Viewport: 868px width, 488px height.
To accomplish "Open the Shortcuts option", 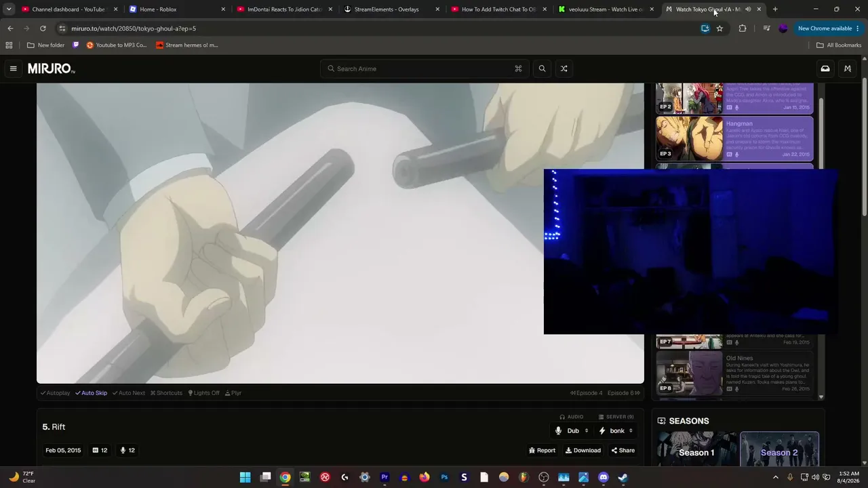I will pos(166,393).
